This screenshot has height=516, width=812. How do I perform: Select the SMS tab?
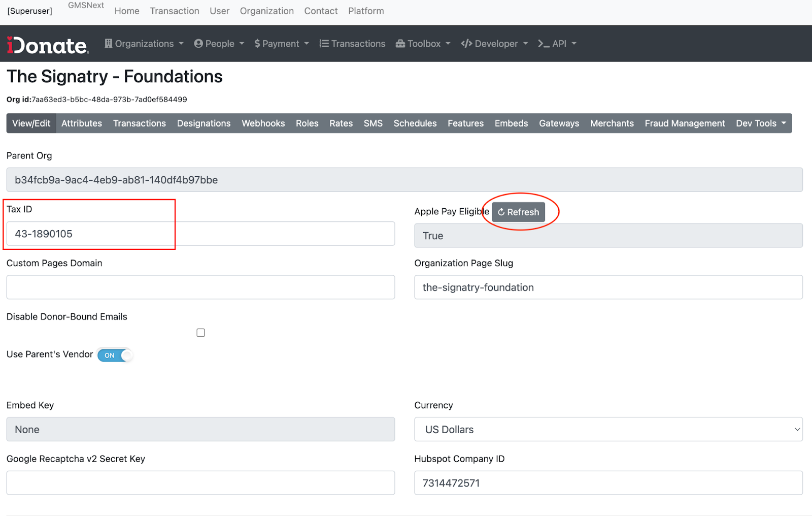[x=373, y=123]
